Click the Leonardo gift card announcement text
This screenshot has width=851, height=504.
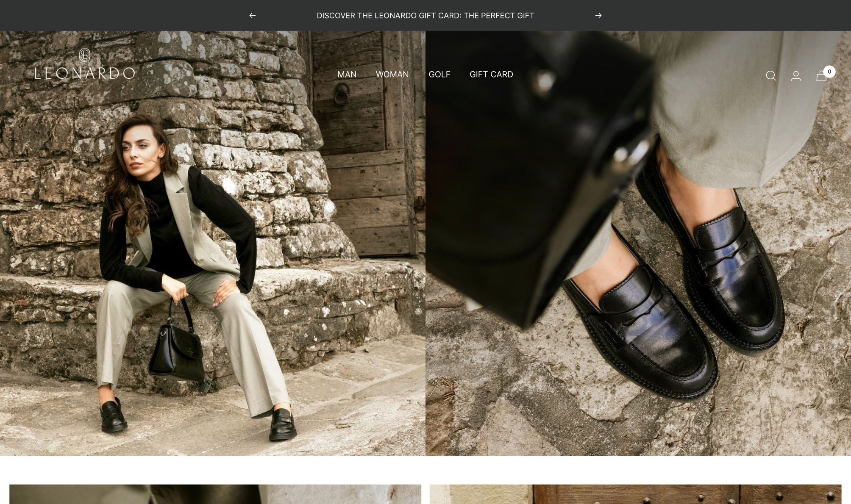[x=425, y=16]
